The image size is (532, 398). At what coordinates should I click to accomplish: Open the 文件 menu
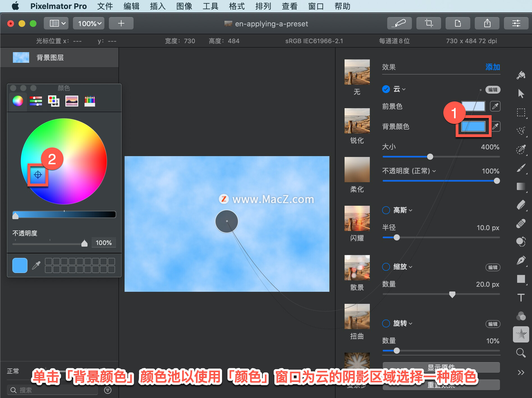coord(105,6)
